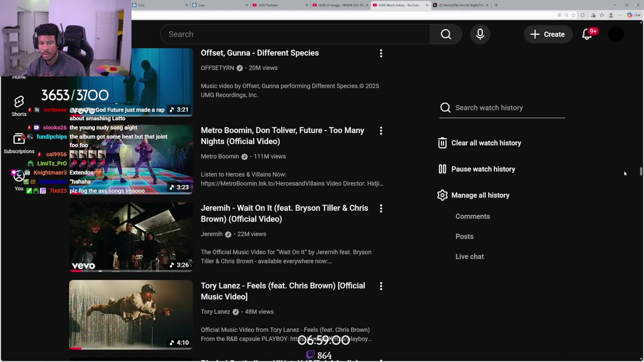Open the Jeremih channel link
Screen dimensions: 644x362
(x=211, y=234)
